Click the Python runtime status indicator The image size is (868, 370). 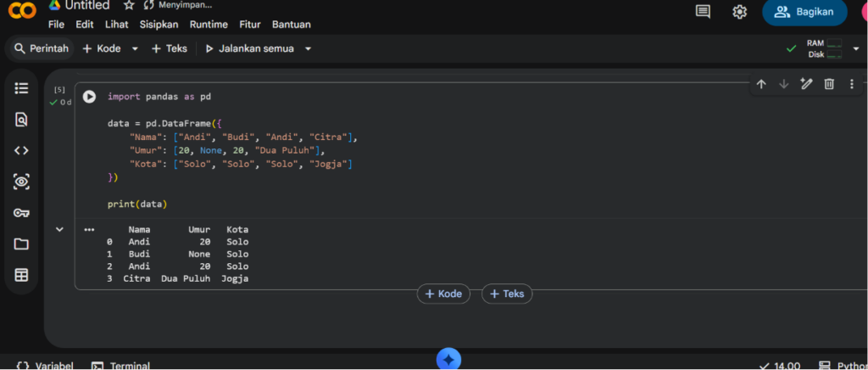pyautogui.click(x=843, y=366)
